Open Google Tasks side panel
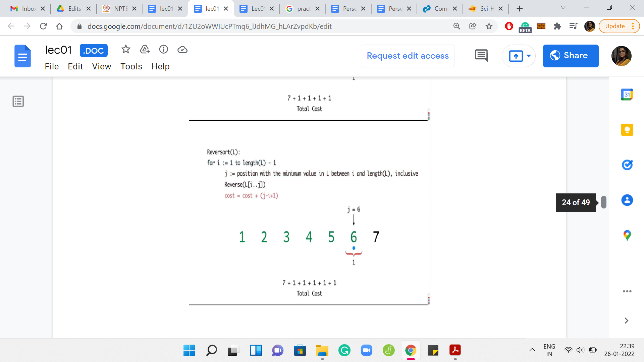The height and width of the screenshot is (362, 644). (x=627, y=165)
